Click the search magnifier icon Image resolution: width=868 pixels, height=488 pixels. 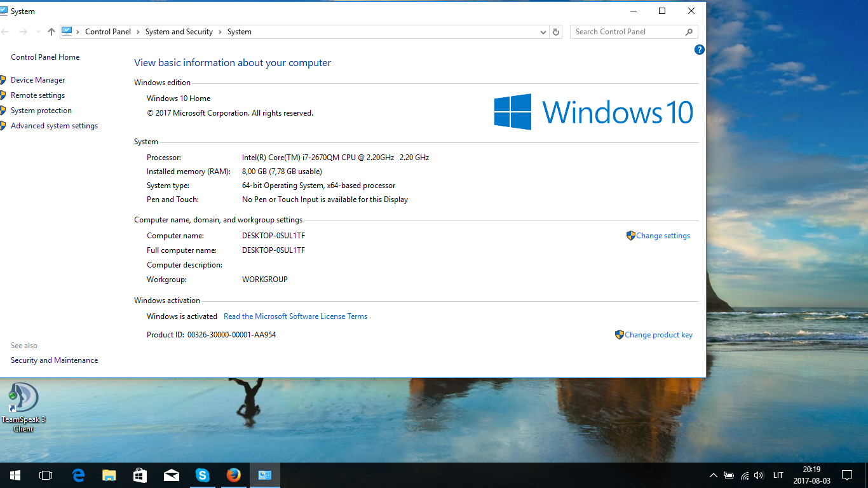pyautogui.click(x=689, y=32)
